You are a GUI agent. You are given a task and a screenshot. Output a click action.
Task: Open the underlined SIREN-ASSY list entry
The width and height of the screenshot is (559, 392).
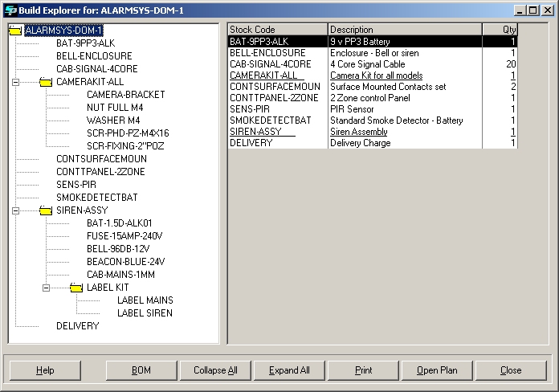(x=255, y=132)
